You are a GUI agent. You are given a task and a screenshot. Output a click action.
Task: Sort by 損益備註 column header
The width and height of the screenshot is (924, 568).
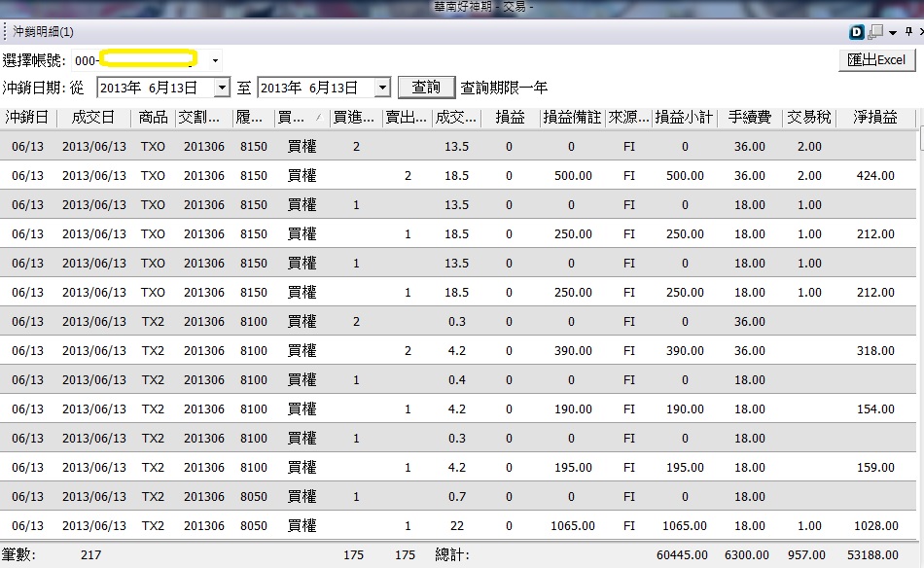pos(572,118)
